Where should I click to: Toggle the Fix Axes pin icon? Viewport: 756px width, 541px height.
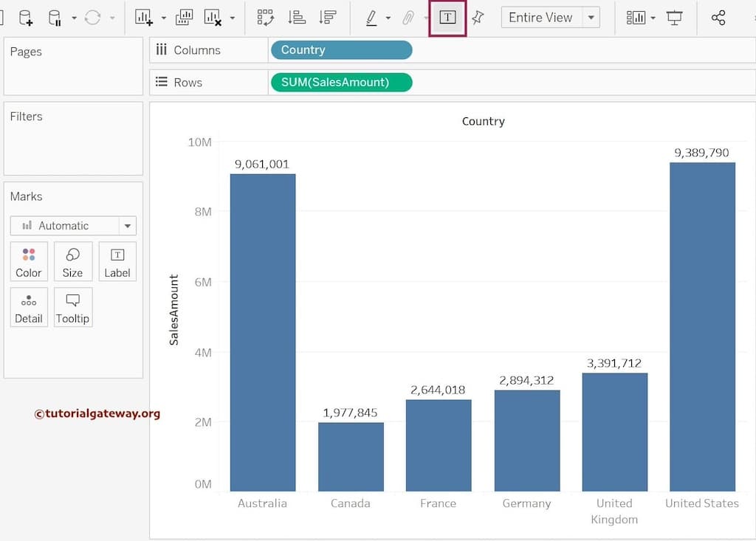[478, 18]
